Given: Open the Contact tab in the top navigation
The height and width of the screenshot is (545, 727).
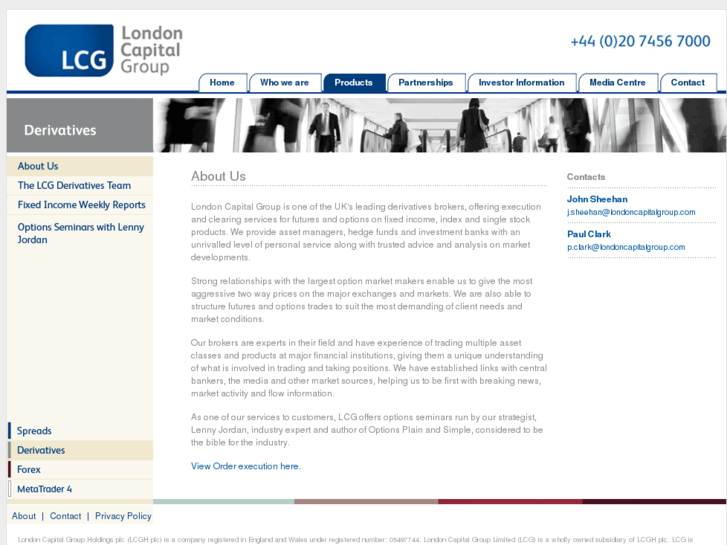Looking at the screenshot, I should (x=688, y=83).
